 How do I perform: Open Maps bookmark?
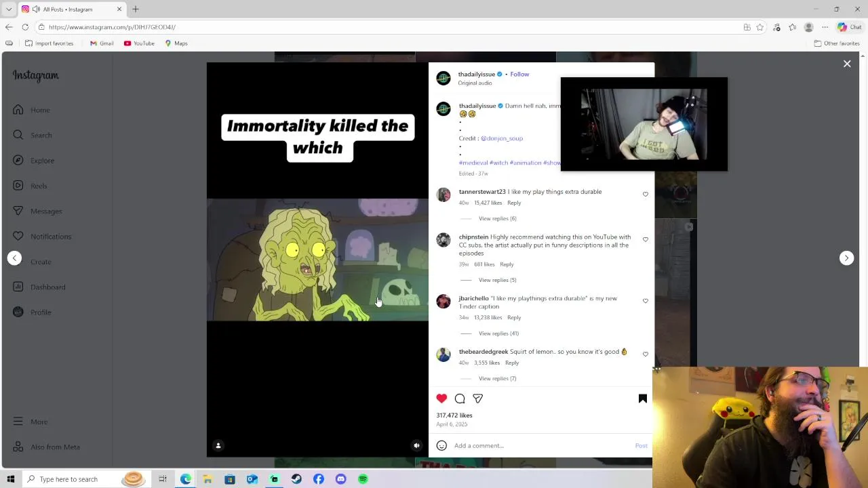tap(176, 43)
